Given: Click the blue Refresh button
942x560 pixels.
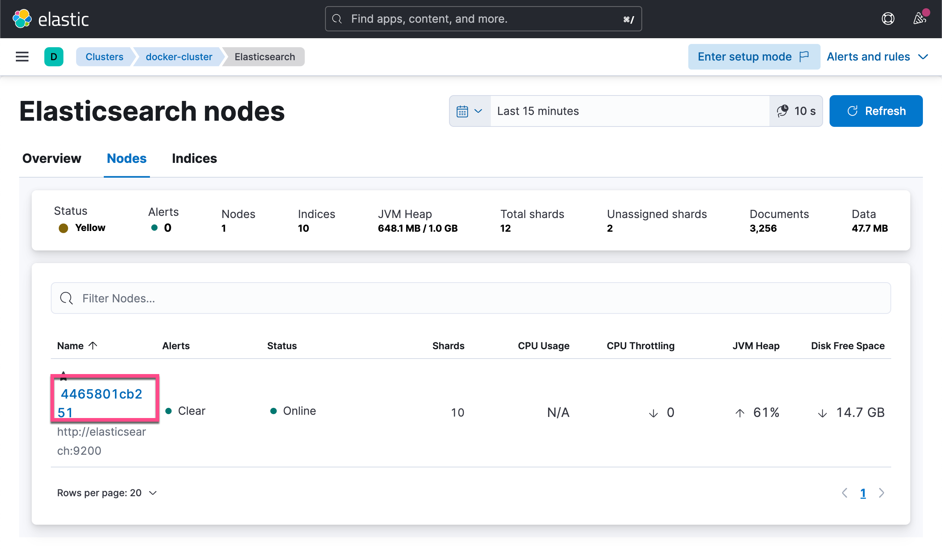Looking at the screenshot, I should coord(876,111).
